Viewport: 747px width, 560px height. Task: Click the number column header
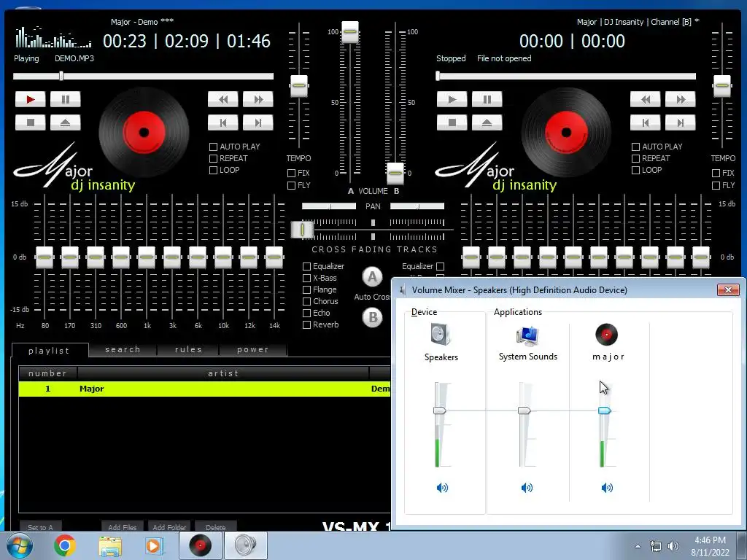click(47, 373)
